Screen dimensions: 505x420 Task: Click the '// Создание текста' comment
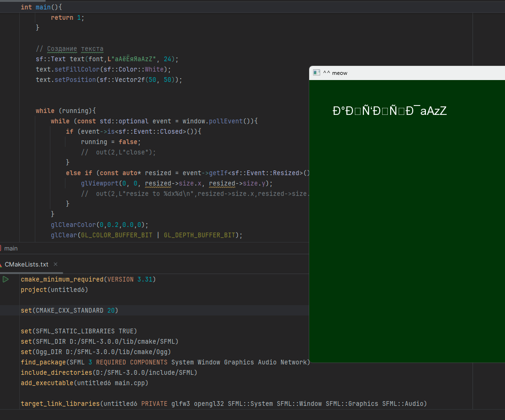70,48
